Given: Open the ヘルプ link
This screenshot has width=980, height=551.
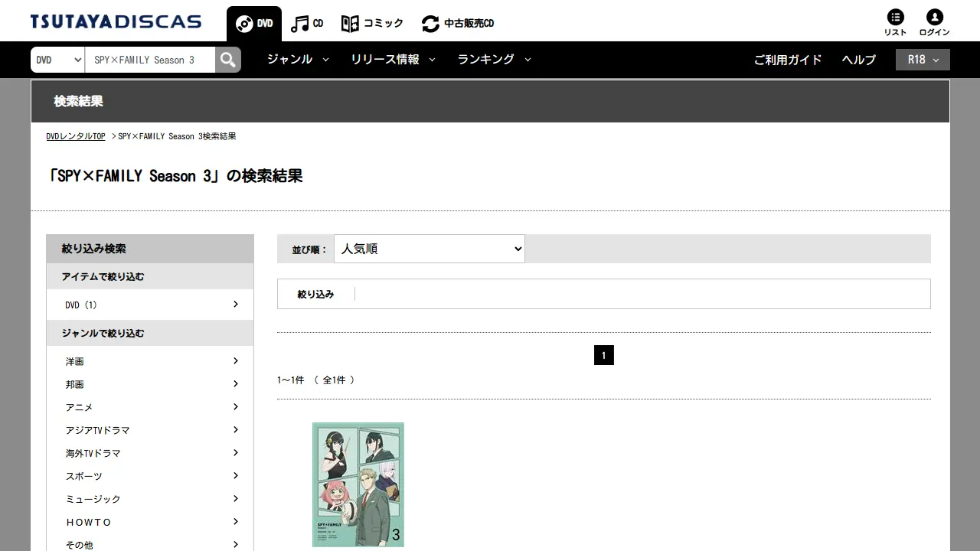Looking at the screenshot, I should (858, 60).
